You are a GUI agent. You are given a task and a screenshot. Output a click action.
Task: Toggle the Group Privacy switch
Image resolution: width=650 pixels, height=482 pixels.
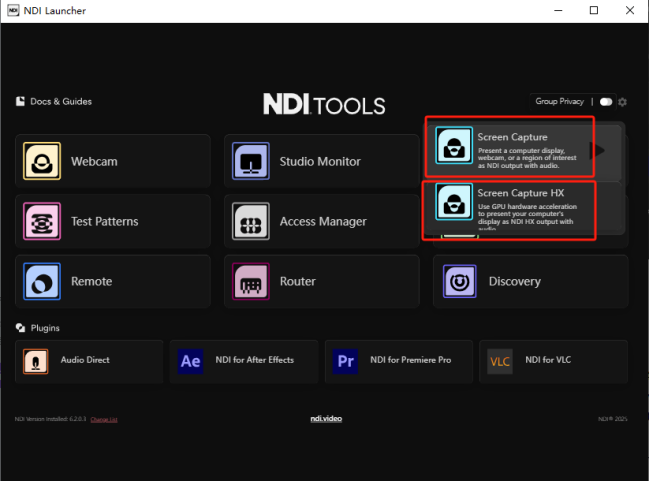pos(606,102)
